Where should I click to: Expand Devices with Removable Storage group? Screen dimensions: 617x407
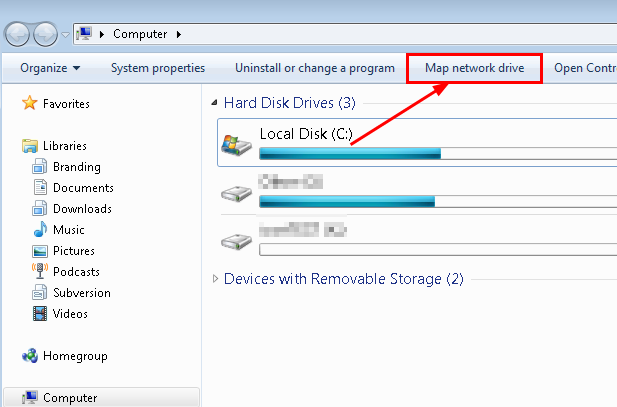216,279
